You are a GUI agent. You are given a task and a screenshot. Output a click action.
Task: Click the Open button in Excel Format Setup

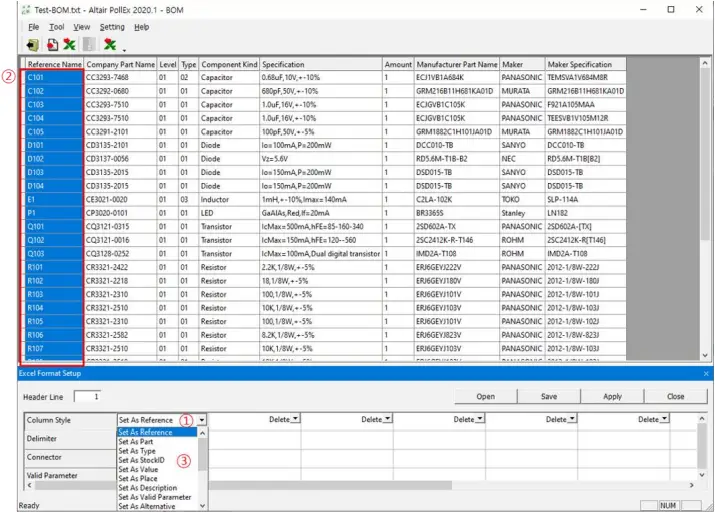tap(485, 396)
